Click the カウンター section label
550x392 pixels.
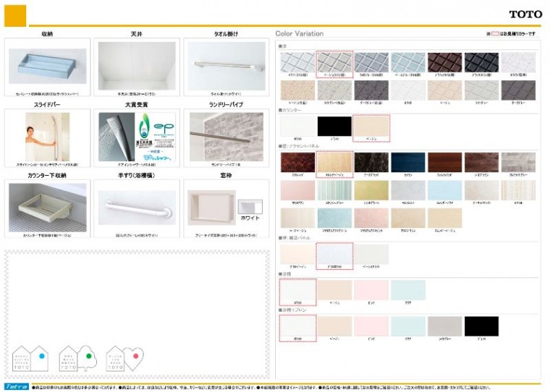coord(289,110)
